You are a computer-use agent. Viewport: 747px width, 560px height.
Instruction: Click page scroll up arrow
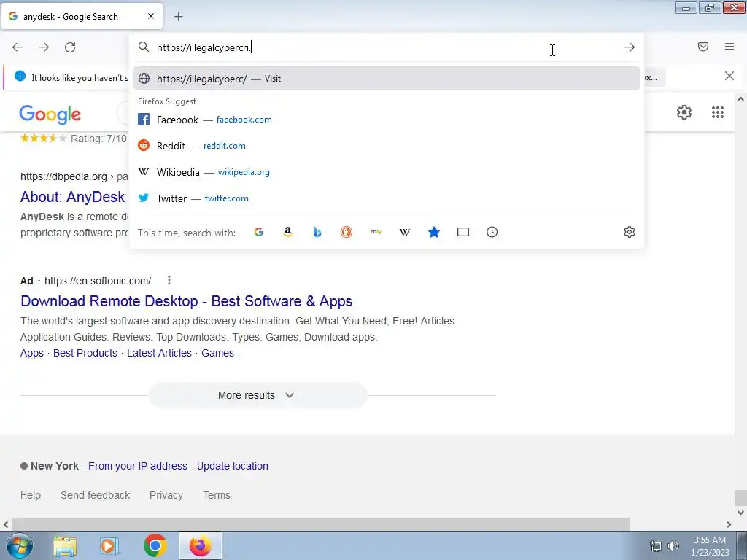(740, 99)
